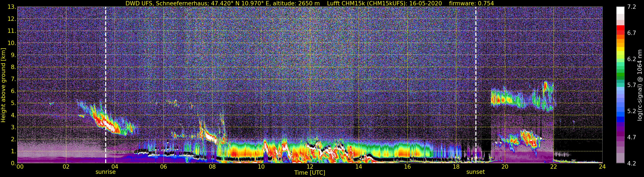This screenshot has height=177, width=644.
Task: Click the time axis tick 10
Action: coord(261,167)
